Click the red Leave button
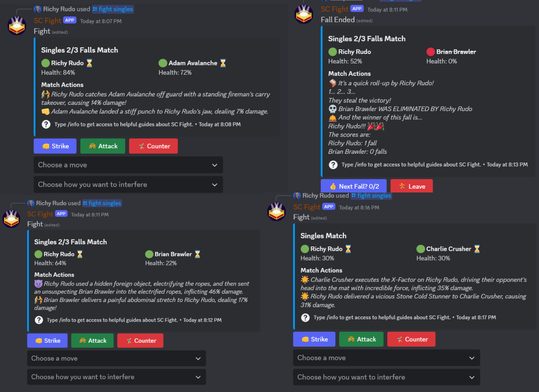The image size is (539, 392). pos(411,186)
